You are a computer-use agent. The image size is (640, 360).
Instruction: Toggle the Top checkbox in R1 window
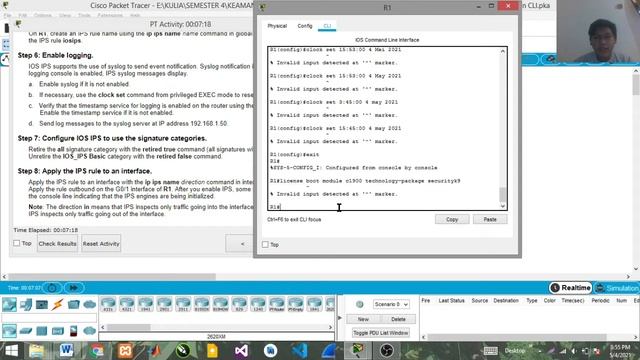point(265,244)
